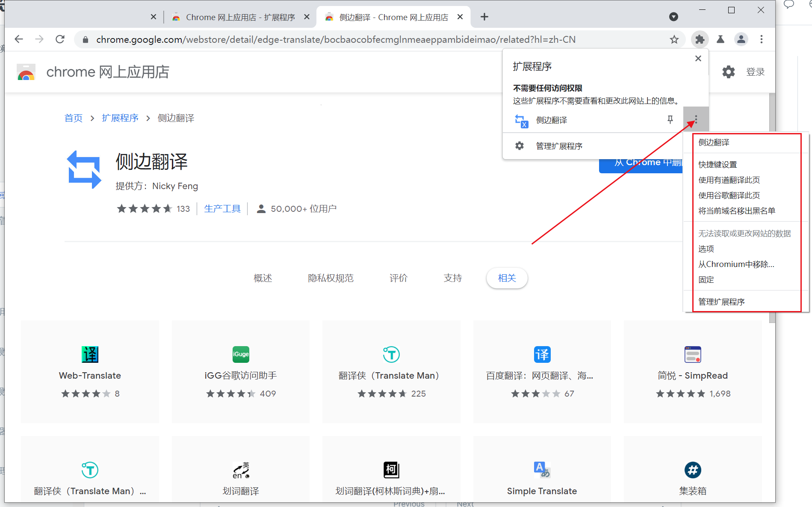
Task: Click the speech bubble icon in background window
Action: tap(788, 5)
